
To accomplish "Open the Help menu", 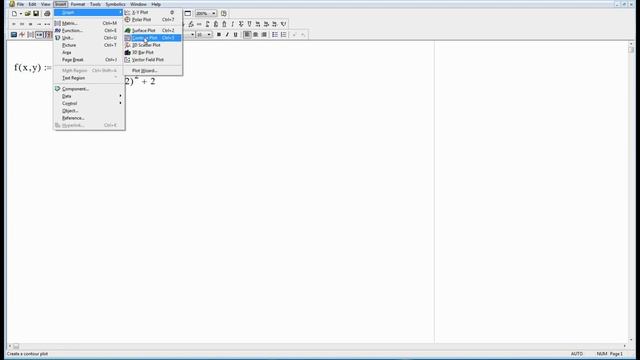I will pos(156,4).
